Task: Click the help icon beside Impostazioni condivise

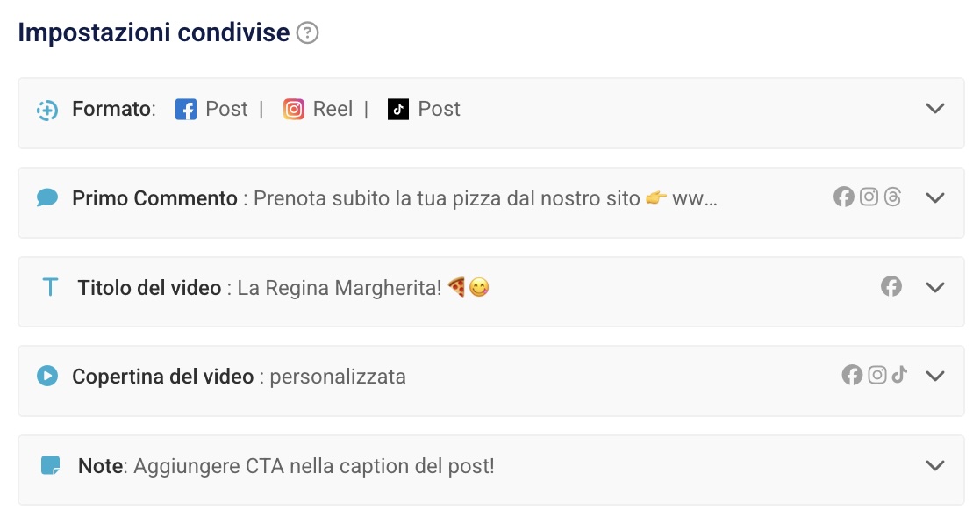Action: (307, 33)
